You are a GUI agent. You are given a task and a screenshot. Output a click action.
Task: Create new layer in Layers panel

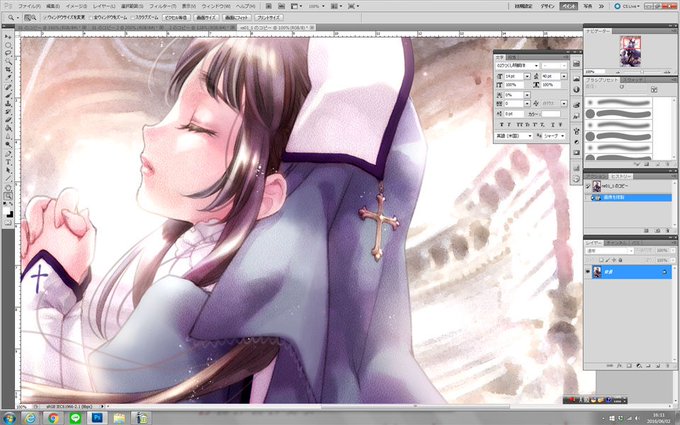658,366
